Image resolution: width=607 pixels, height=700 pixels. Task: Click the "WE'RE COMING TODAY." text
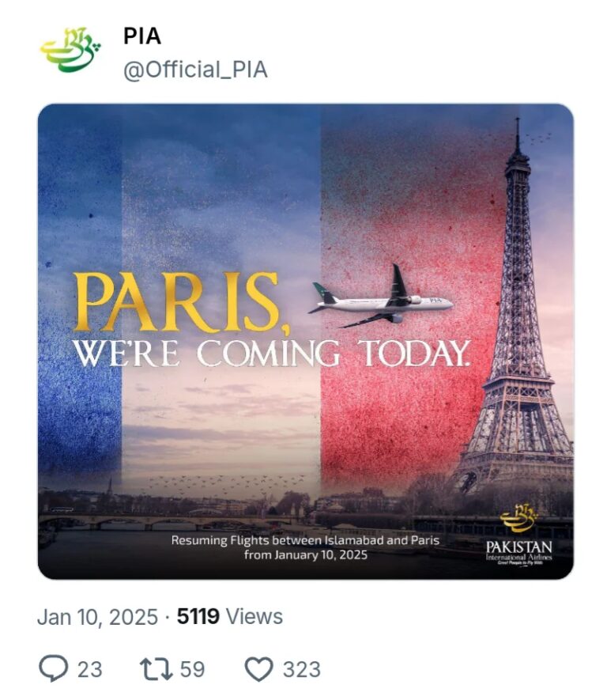(272, 354)
